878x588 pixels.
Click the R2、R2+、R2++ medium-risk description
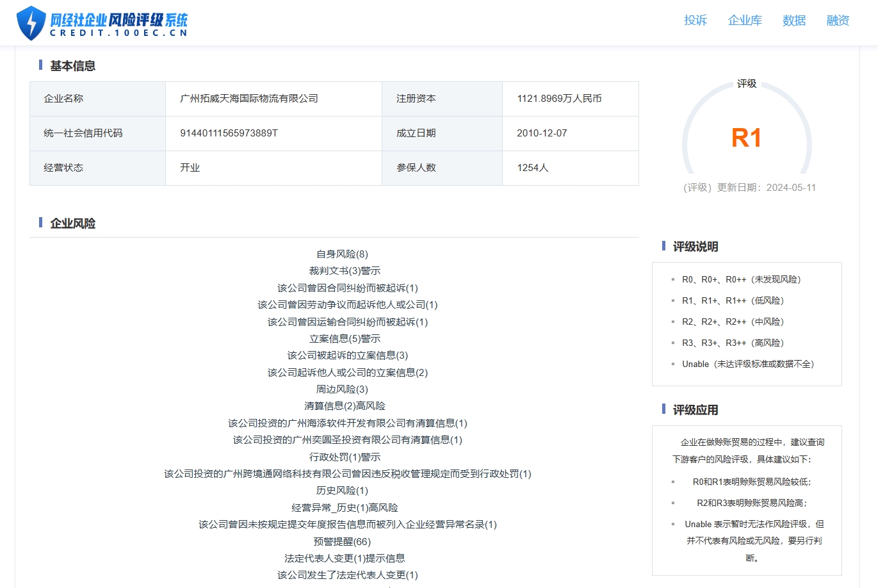733,322
